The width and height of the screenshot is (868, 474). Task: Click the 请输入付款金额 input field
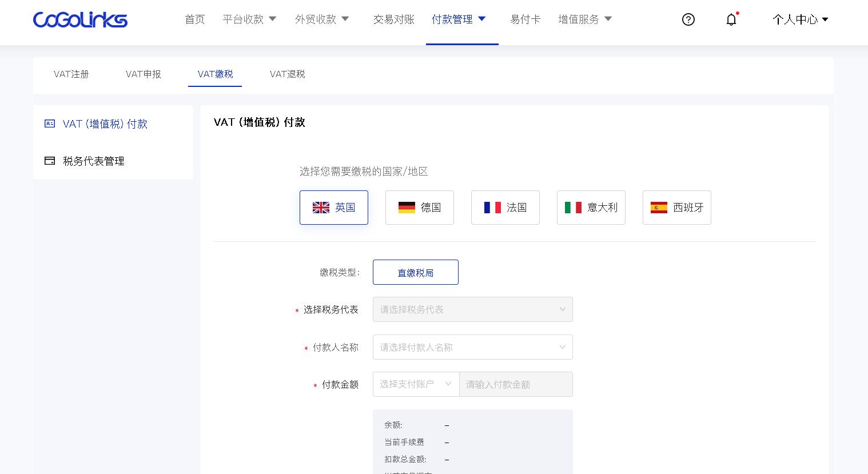pyautogui.click(x=515, y=384)
